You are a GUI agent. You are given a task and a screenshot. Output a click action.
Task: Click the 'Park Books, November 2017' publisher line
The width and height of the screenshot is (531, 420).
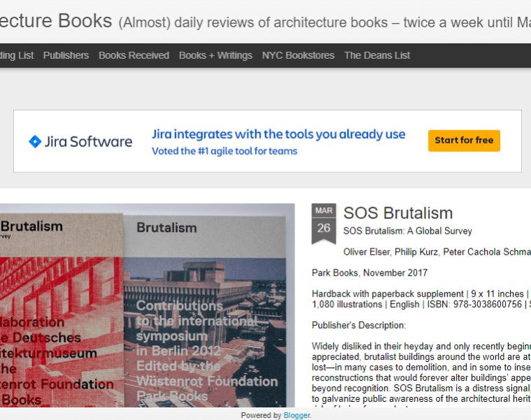(x=369, y=273)
